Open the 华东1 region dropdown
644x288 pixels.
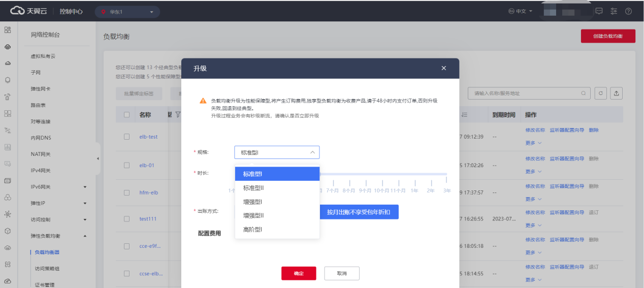click(127, 12)
